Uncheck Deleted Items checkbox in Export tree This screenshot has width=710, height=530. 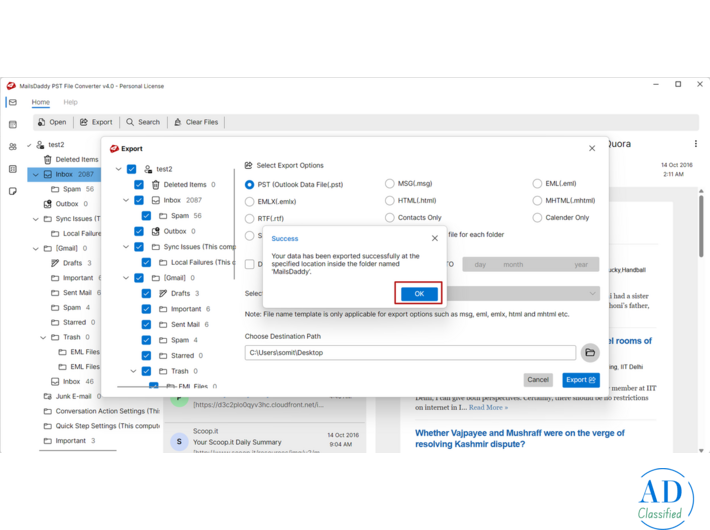[x=139, y=184]
